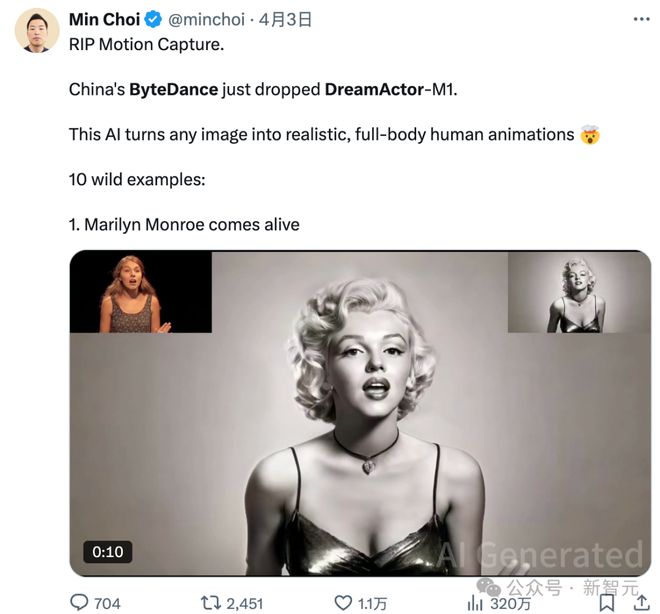
Task: Click the exploding head emoji
Action: (x=590, y=134)
